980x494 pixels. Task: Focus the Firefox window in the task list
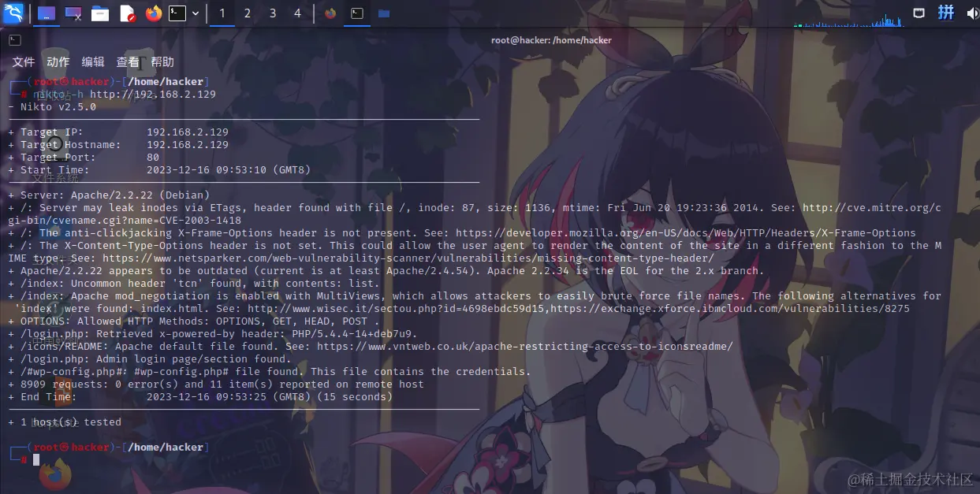pyautogui.click(x=330, y=13)
